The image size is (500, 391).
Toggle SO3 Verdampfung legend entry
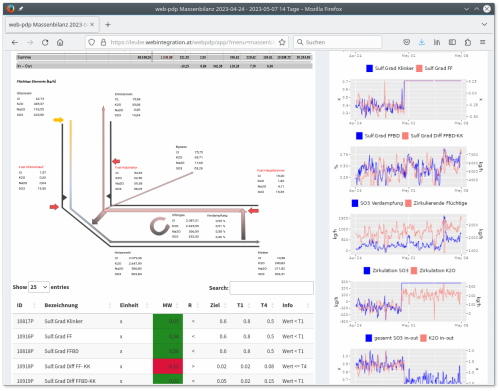[377, 203]
